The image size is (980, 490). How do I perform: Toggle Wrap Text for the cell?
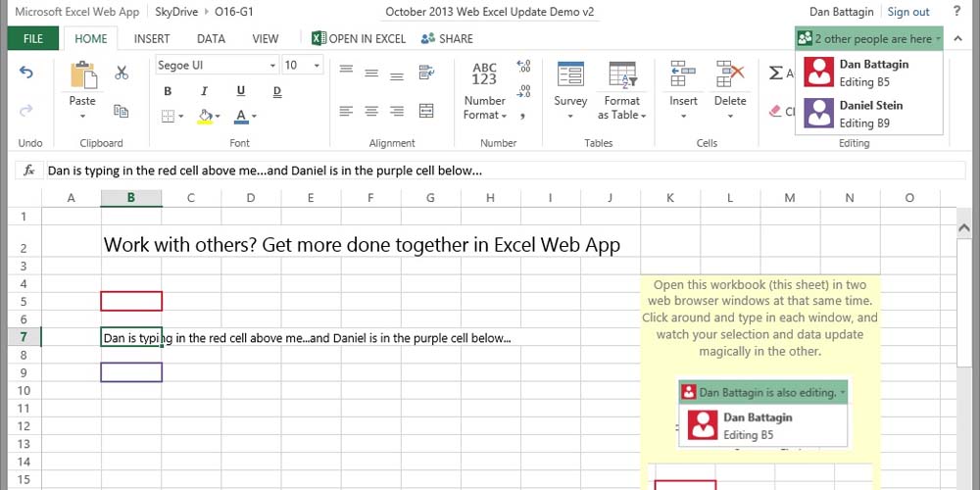(x=427, y=72)
